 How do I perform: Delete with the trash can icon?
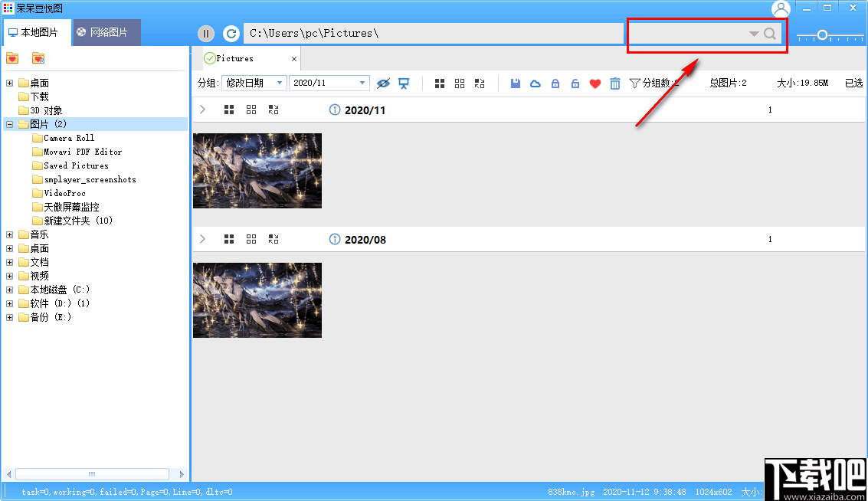pyautogui.click(x=615, y=83)
